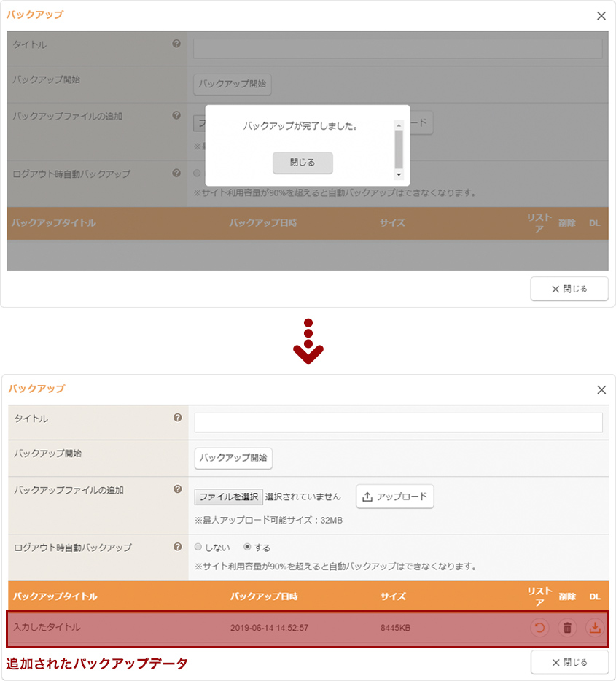616x681 pixels.
Task: Click the ファイルを選択 file chooser button
Action: pyautogui.click(x=228, y=497)
